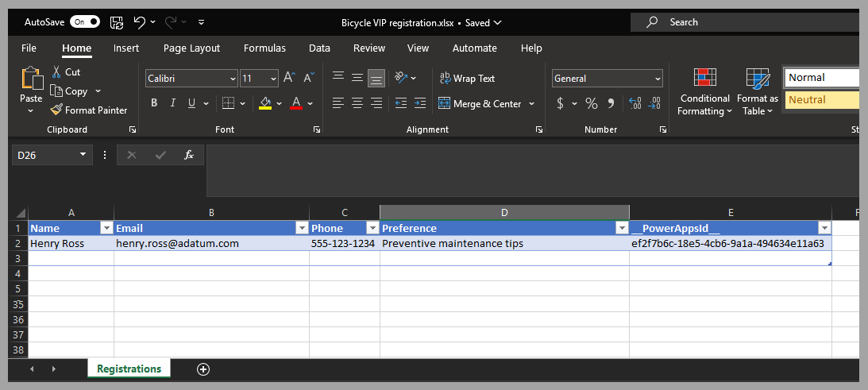Open the Calibri font name dropdown
Image resolution: width=868 pixels, height=390 pixels.
(233, 79)
